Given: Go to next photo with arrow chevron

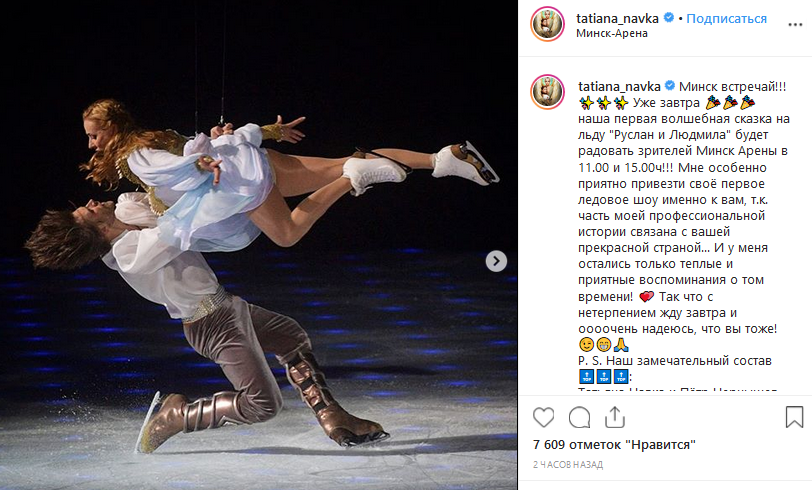Looking at the screenshot, I should click(x=496, y=261).
